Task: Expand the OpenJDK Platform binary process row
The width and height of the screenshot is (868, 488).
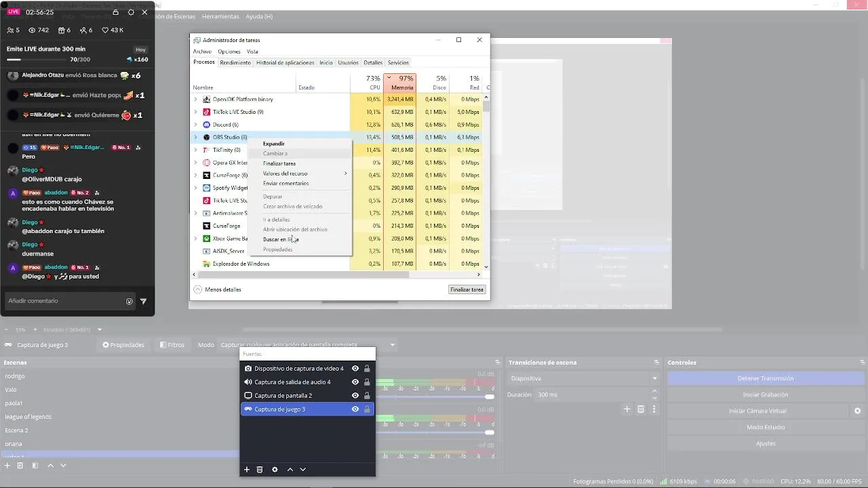Action: tap(196, 99)
